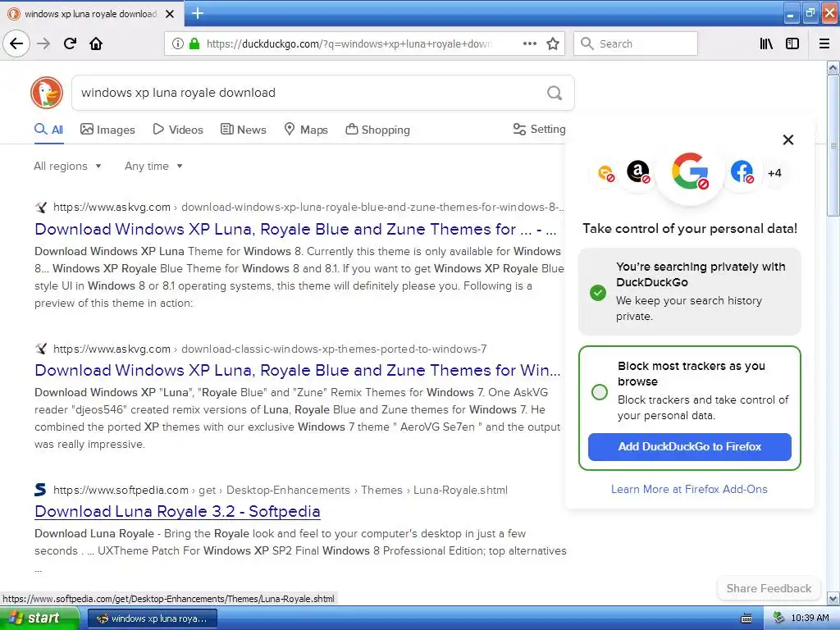Click the blocked Google tracker icon
The width and height of the screenshot is (840, 630).
[x=690, y=171]
